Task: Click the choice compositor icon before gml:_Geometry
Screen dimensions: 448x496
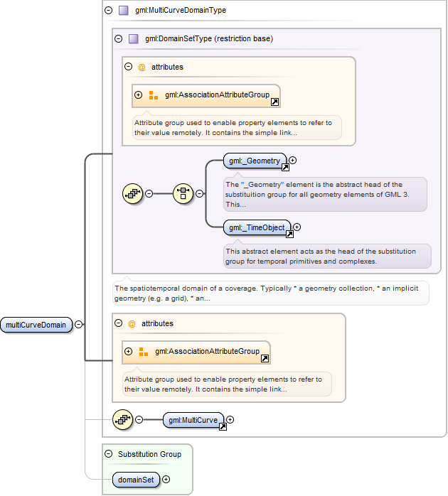Action: coord(183,193)
